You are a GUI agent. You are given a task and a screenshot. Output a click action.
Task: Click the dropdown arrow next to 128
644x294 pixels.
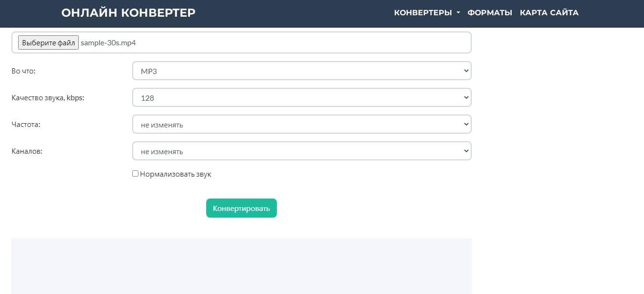[466, 97]
